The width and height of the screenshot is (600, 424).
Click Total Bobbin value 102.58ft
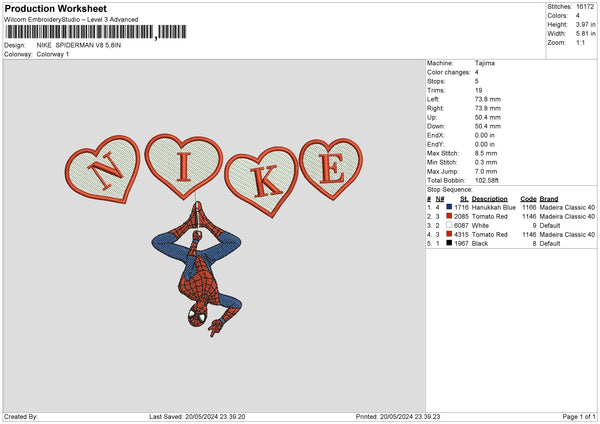[487, 180]
